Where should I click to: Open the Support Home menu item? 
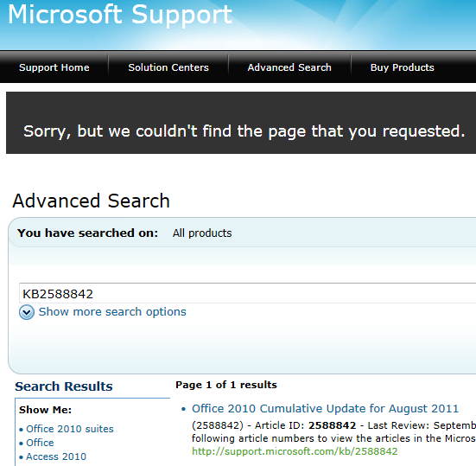point(54,67)
